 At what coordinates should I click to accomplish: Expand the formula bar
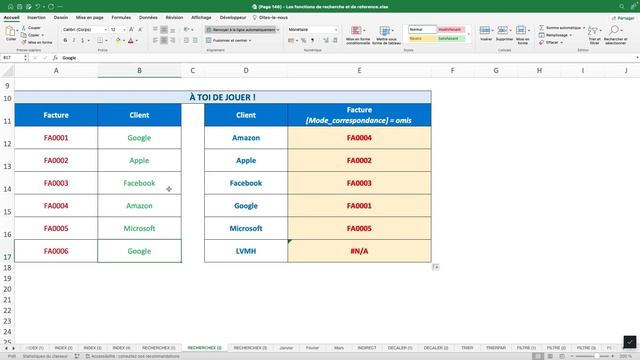pos(637,58)
